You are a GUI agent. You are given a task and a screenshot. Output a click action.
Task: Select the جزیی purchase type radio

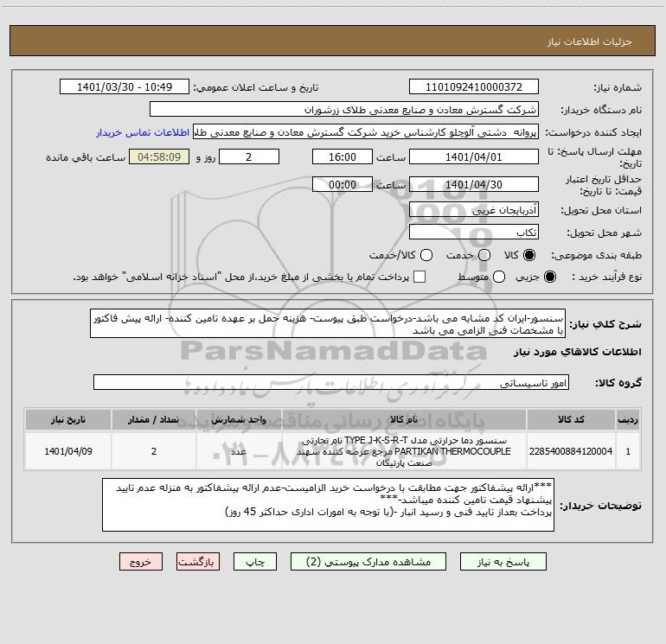point(549,277)
